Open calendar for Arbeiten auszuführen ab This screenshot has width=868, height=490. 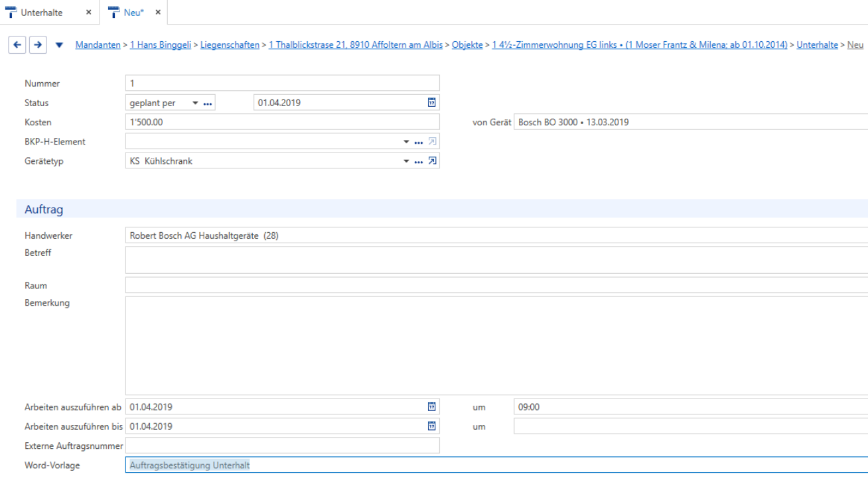(431, 406)
